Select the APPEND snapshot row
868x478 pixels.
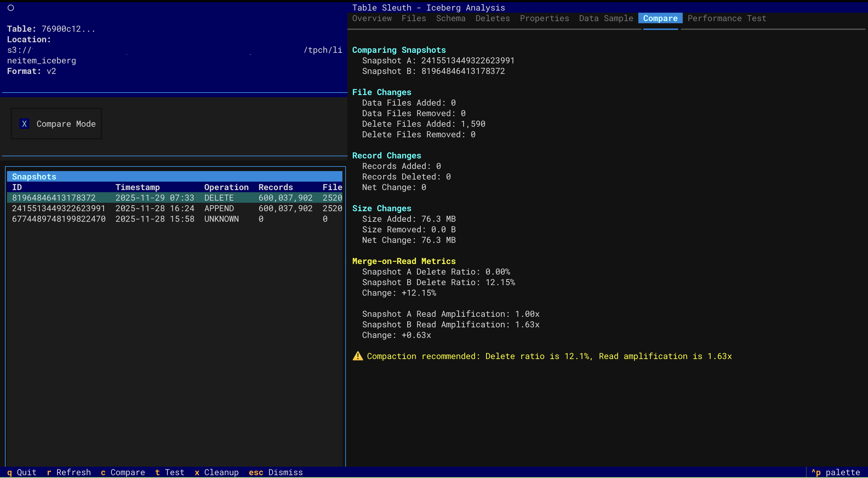tap(174, 208)
